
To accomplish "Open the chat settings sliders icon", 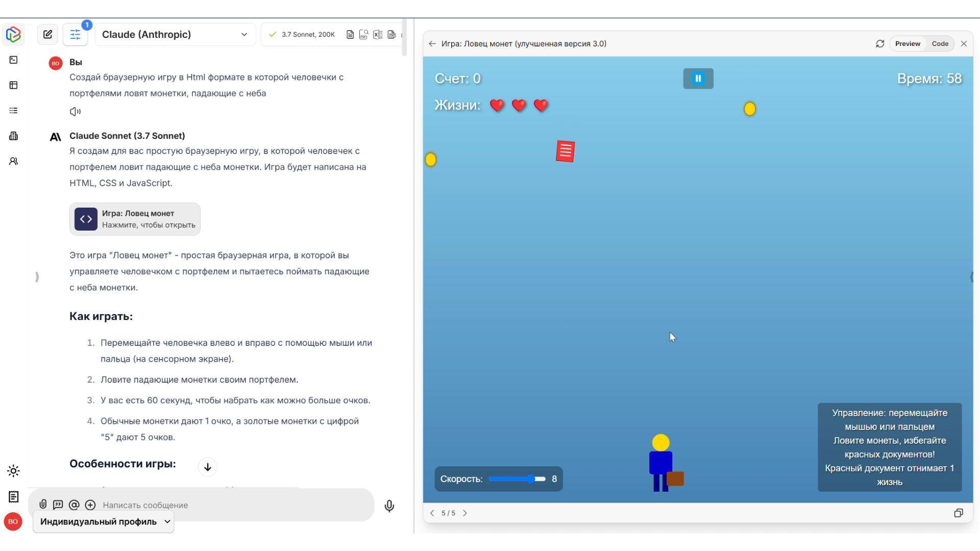I will [x=75, y=34].
